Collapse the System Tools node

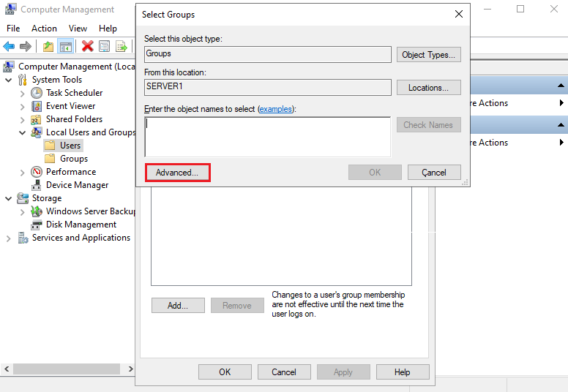coord(8,80)
